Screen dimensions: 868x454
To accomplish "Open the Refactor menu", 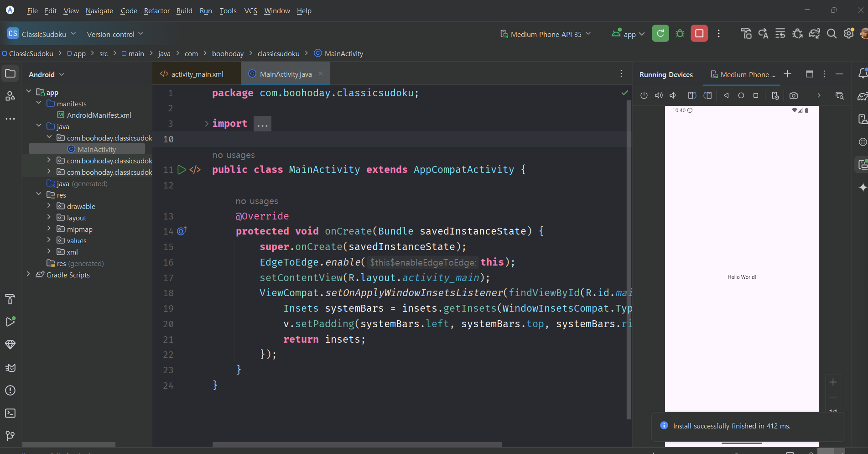I will [x=156, y=10].
